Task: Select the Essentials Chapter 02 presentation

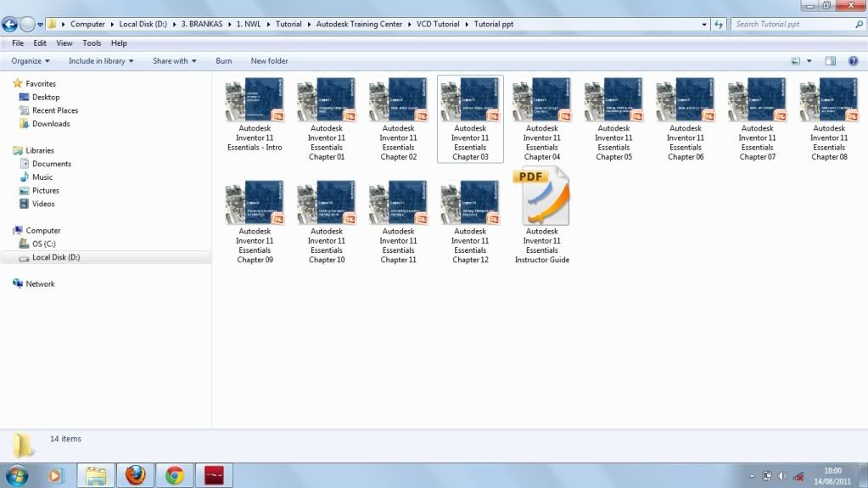Action: click(399, 119)
